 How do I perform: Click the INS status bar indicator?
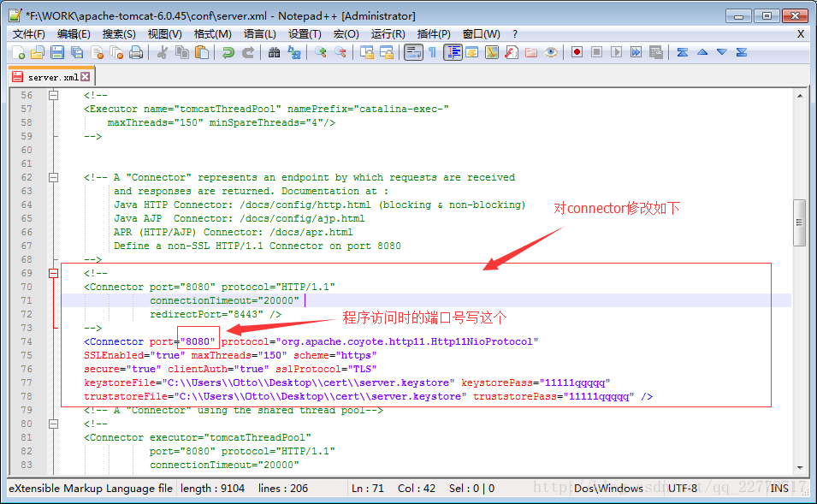779,489
